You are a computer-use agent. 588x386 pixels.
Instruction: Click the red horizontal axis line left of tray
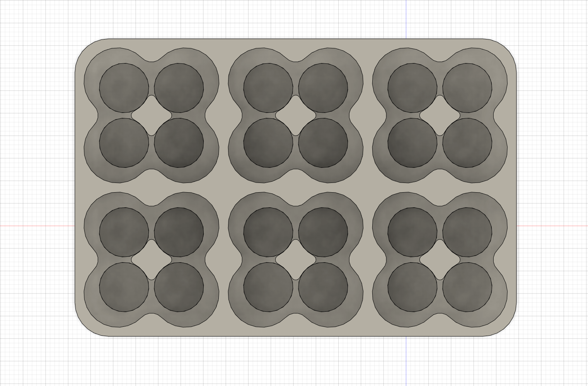coord(37,226)
